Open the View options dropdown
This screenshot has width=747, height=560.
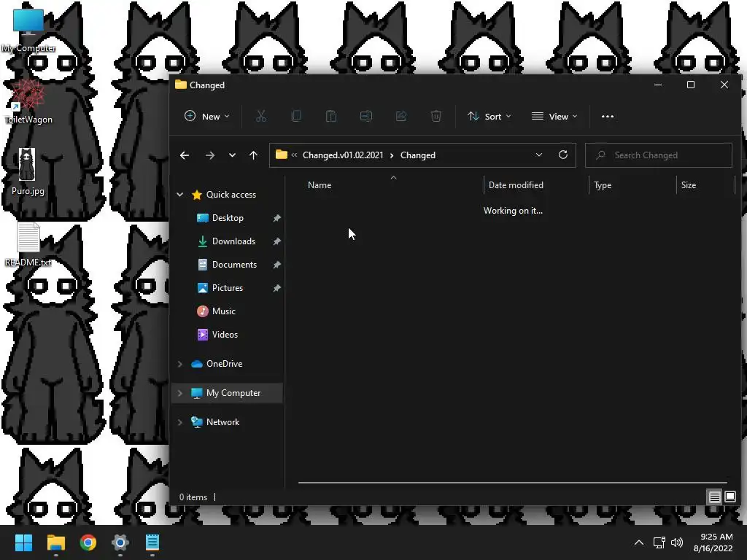(554, 116)
